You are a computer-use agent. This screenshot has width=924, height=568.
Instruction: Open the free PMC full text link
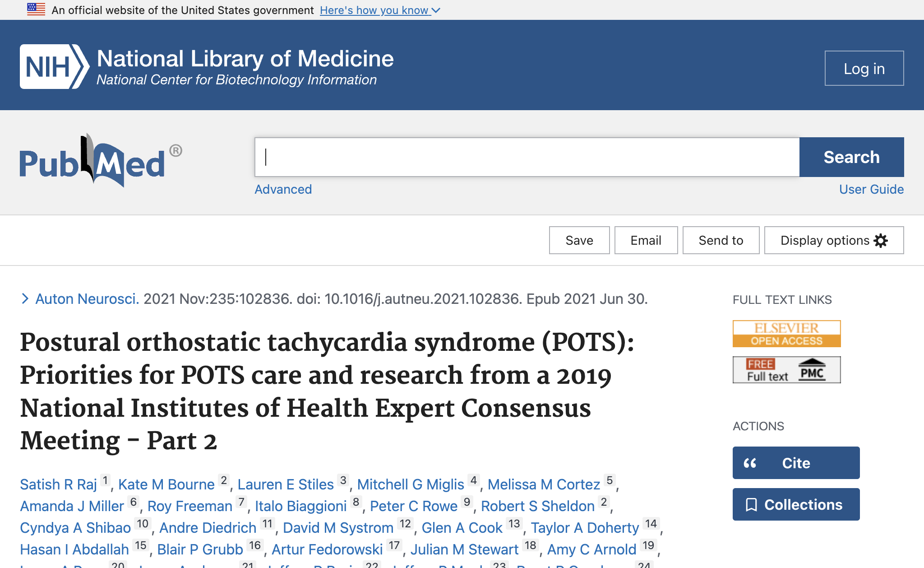(786, 370)
